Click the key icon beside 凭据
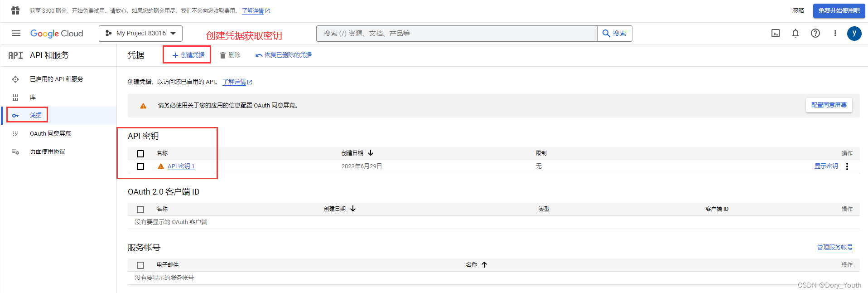 pyautogui.click(x=15, y=116)
